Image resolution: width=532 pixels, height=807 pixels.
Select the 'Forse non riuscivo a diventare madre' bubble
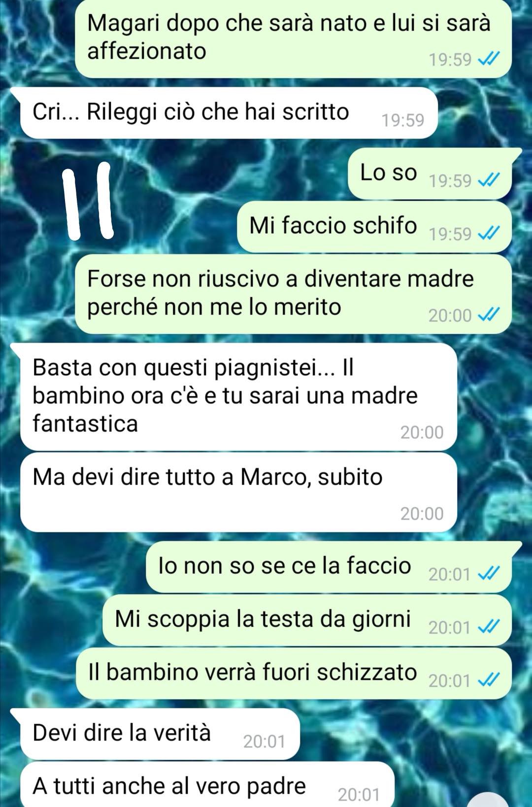[294, 294]
